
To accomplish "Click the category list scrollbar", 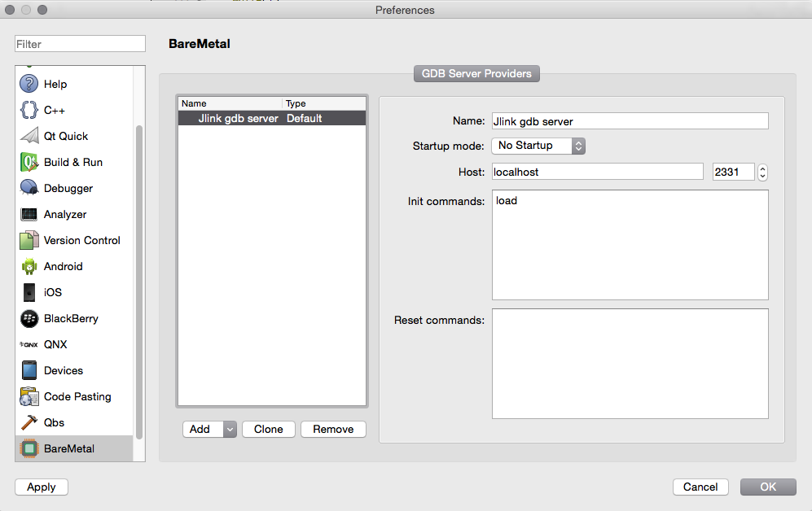I will [138, 282].
